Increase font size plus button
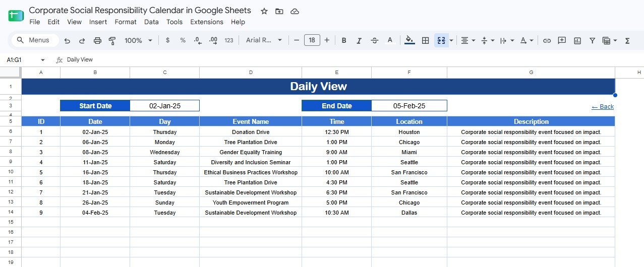This screenshot has width=644, height=267. (x=327, y=40)
